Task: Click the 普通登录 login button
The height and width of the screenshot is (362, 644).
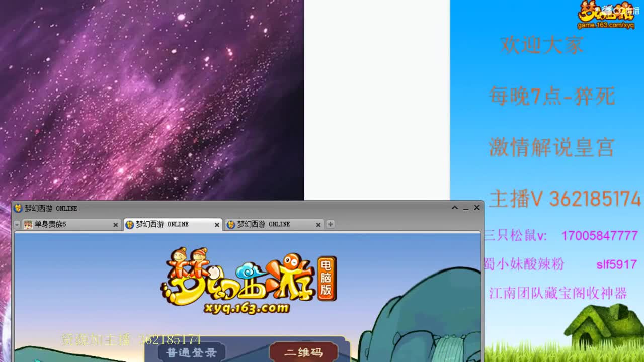Action: (191, 352)
